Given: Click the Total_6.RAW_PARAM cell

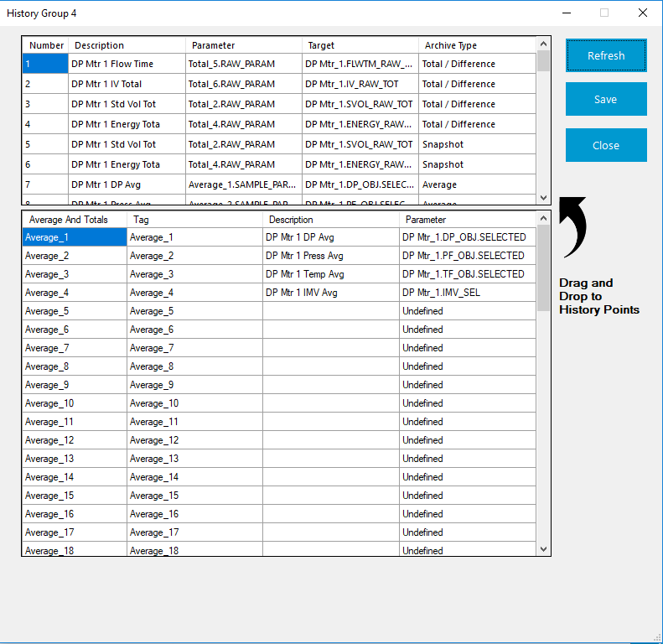Looking at the screenshot, I should (244, 84).
